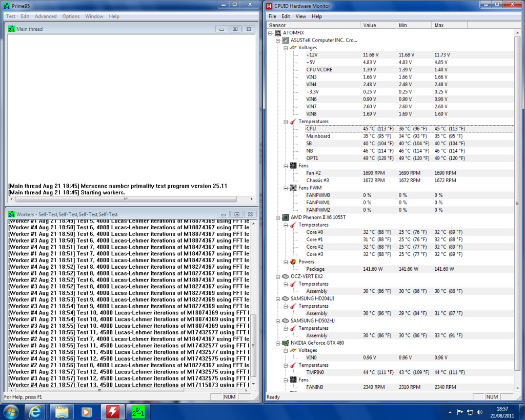Click the Fans PWM icon
525x420 pixels.
[x=293, y=188]
